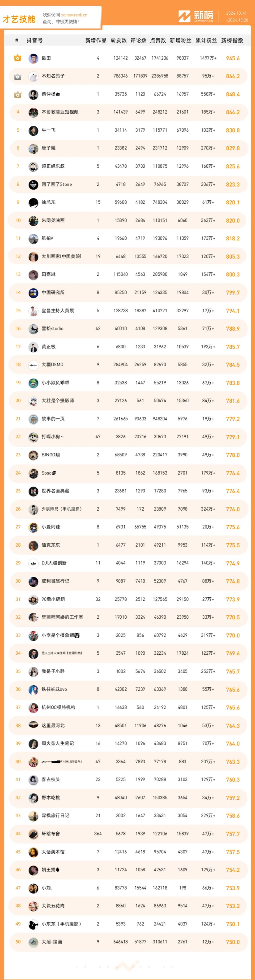Click the gold crown icon for rank one
255x980 pixels.
[x=17, y=58]
